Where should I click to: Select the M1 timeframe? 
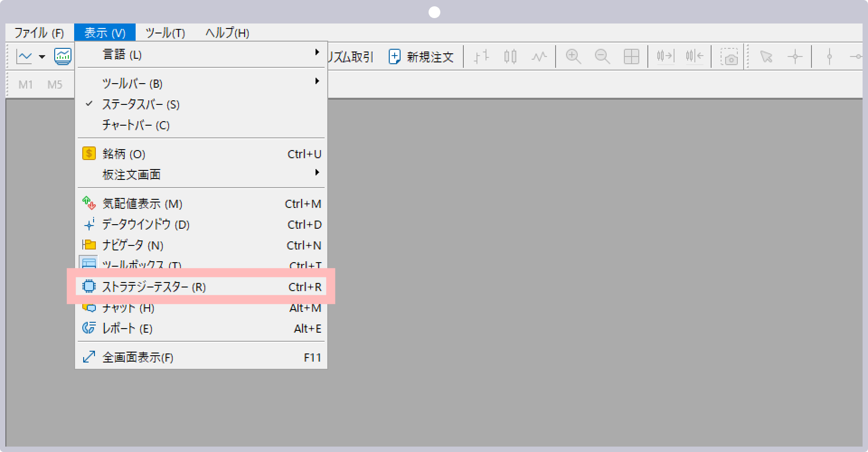point(26,85)
